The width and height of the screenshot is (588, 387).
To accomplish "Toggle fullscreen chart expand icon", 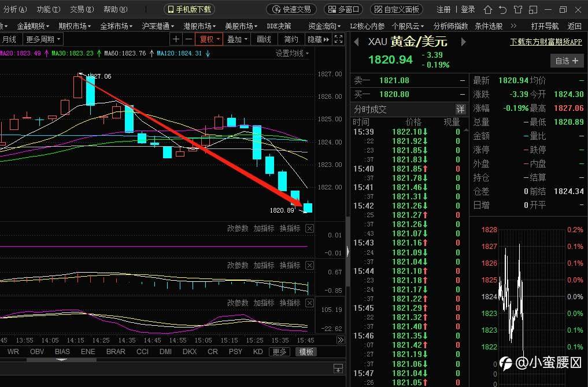I will click(x=338, y=39).
